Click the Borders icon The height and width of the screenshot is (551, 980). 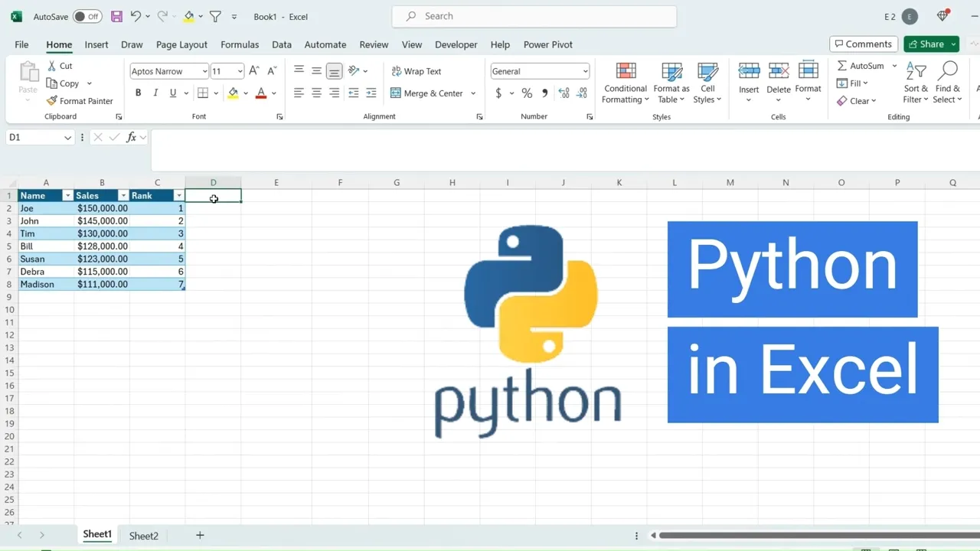pyautogui.click(x=203, y=93)
